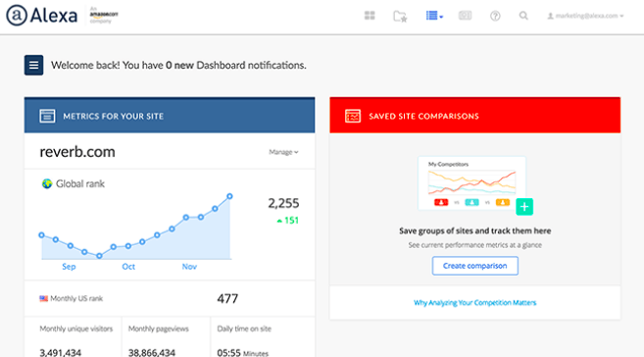Open the blue list dropdown in header

[x=434, y=16]
